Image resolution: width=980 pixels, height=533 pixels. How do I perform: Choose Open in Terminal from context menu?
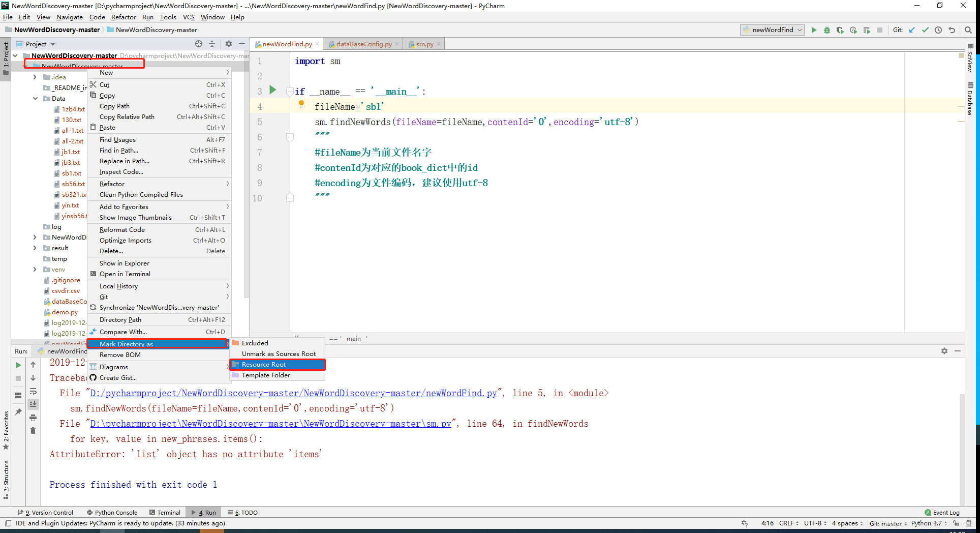click(159, 274)
